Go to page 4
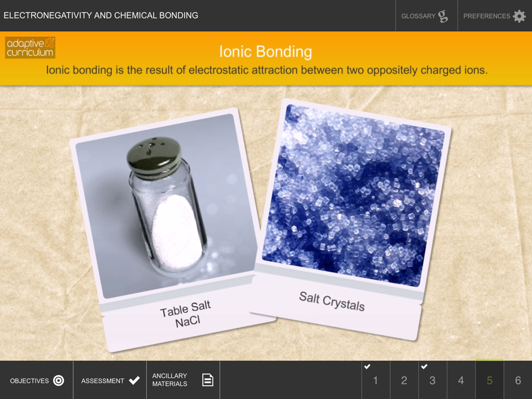The width and height of the screenshot is (532, 399). [x=461, y=380]
